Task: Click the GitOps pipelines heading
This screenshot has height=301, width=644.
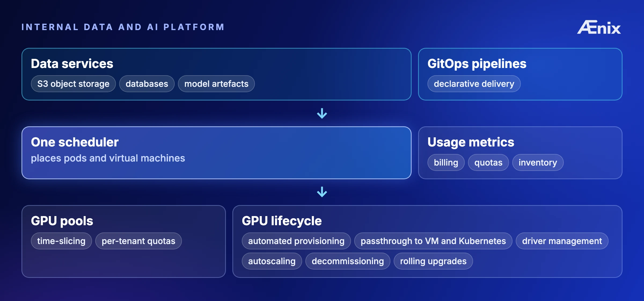Action: 477,64
